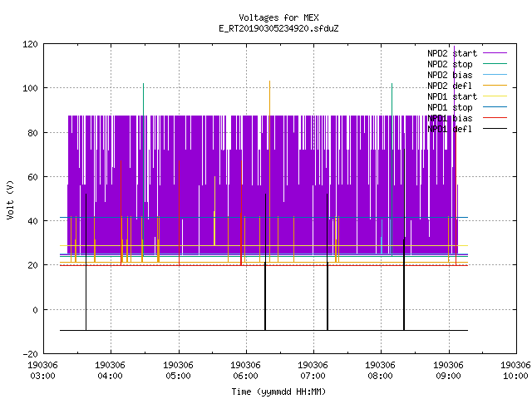Click the 'NPD1 stop' legend label
The image size is (532, 399).
450,107
